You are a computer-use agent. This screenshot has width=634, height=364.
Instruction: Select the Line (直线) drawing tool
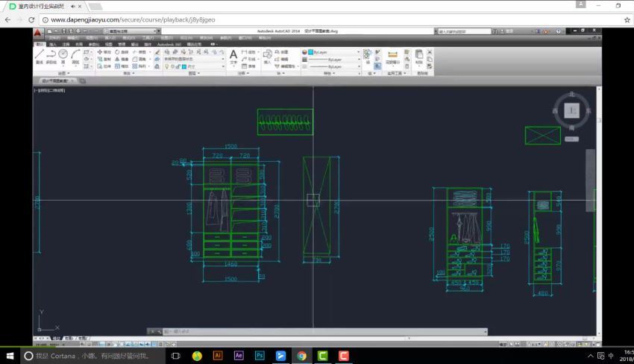click(x=40, y=56)
